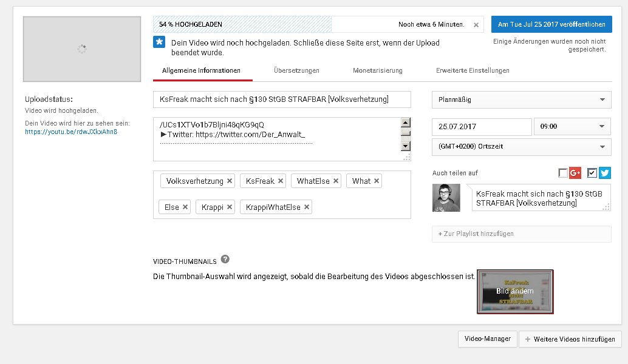
Task: Remove the KrappiWhatElse tag
Action: 306,207
